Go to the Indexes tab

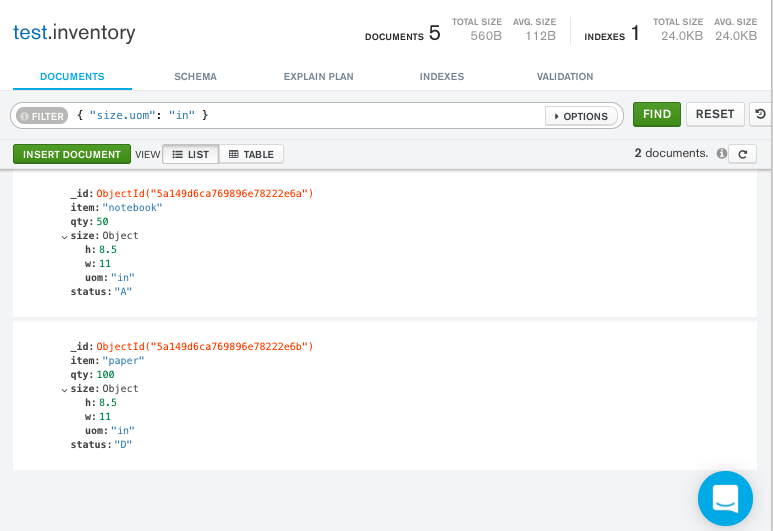coord(441,77)
